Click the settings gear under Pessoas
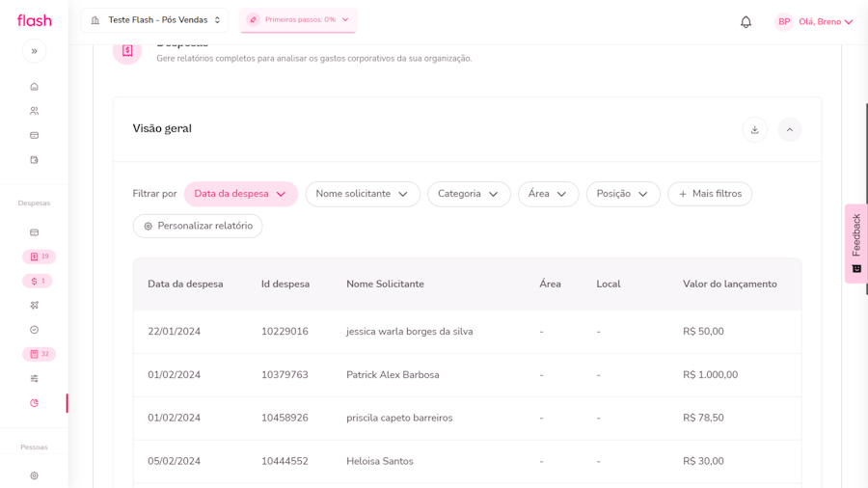868x488 pixels. (x=34, y=475)
